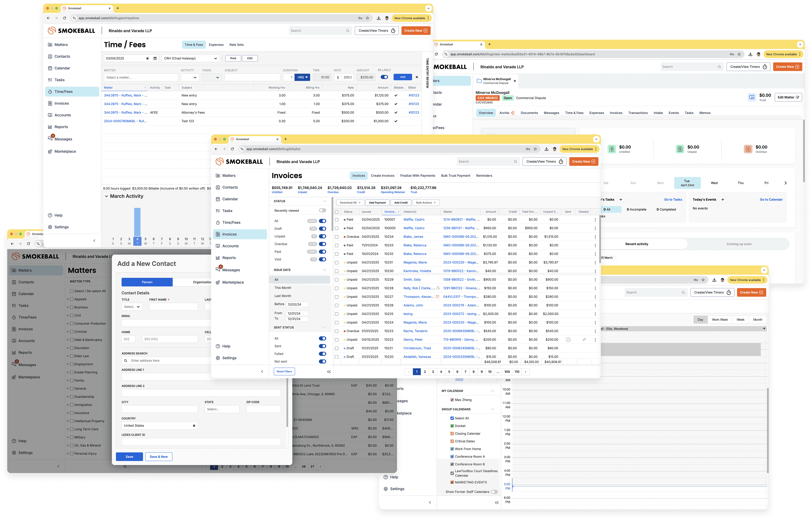Open the Title Select dropdown in contact form
Screen dimensions: 812x520
point(132,306)
